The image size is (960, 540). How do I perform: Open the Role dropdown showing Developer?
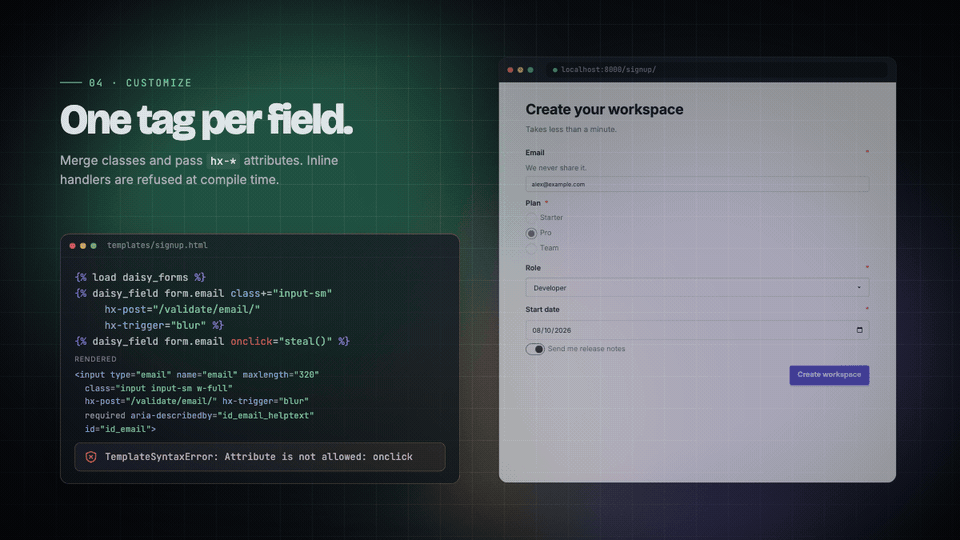tap(697, 288)
